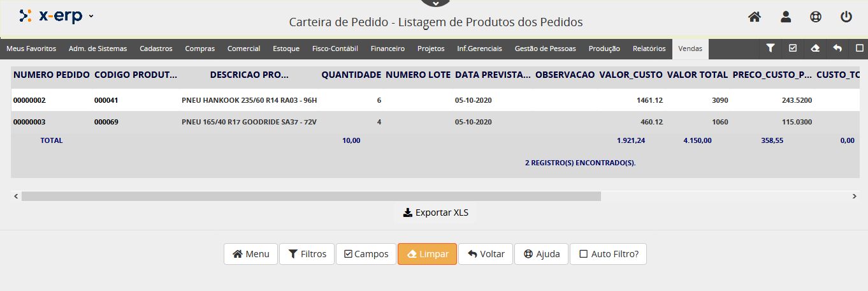The height and width of the screenshot is (291, 868).
Task: Click the scrollbar right arrow
Action: pyautogui.click(x=855, y=197)
